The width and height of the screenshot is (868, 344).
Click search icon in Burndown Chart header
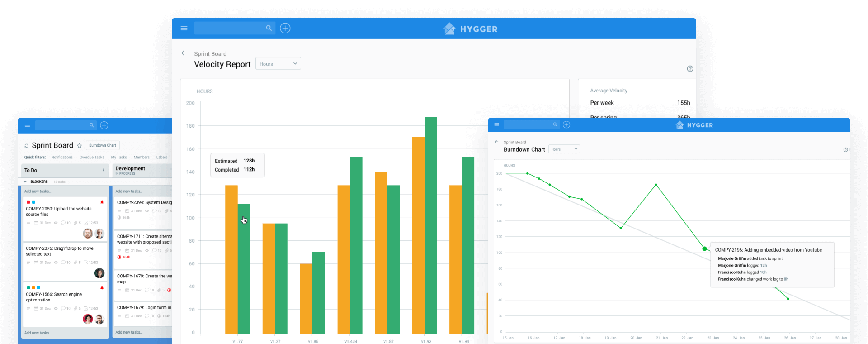[x=555, y=125]
